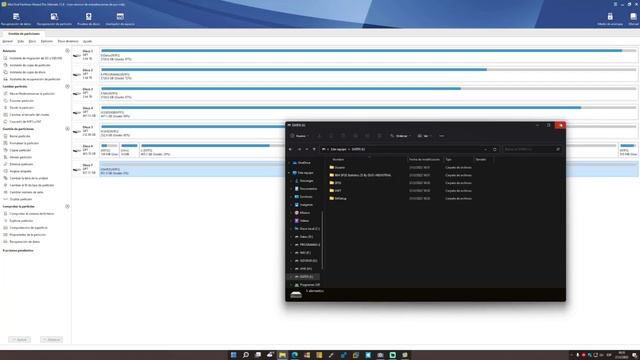The image size is (640, 360).
Task: Start Asistente de migración de SO a SSD/HD
Action: (33, 58)
